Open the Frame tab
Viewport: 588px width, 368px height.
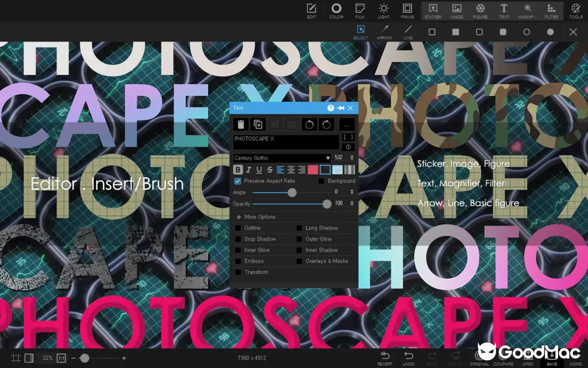tap(407, 11)
